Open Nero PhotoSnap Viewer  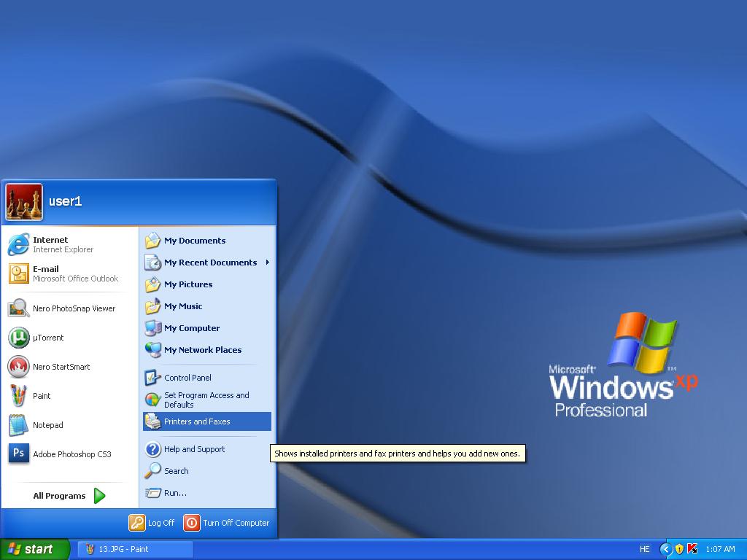73,308
